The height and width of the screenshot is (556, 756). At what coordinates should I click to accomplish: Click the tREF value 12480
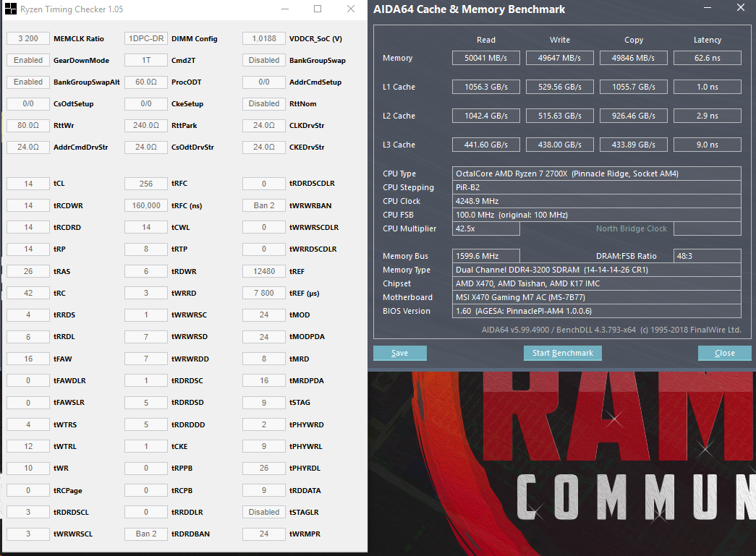[264, 271]
